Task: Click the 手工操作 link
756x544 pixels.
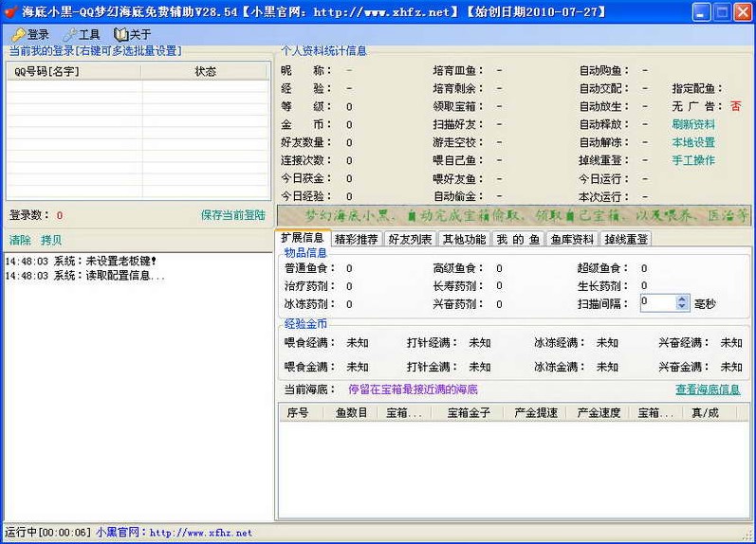Action: click(693, 160)
